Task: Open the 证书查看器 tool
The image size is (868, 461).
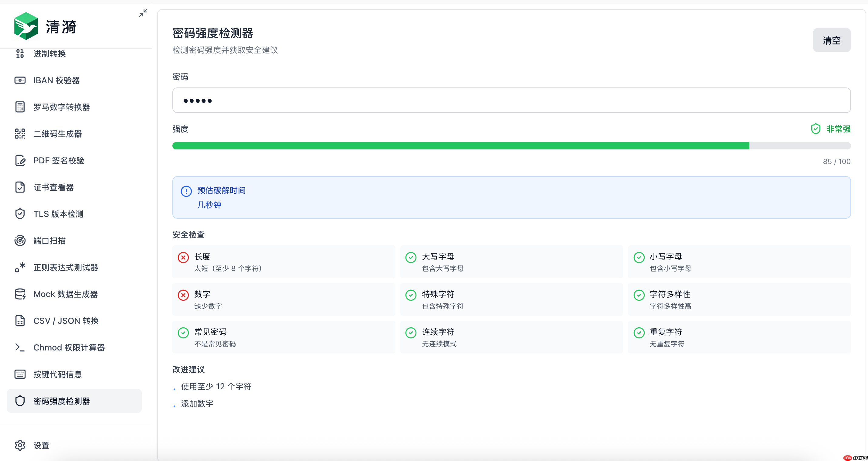Action: (54, 187)
